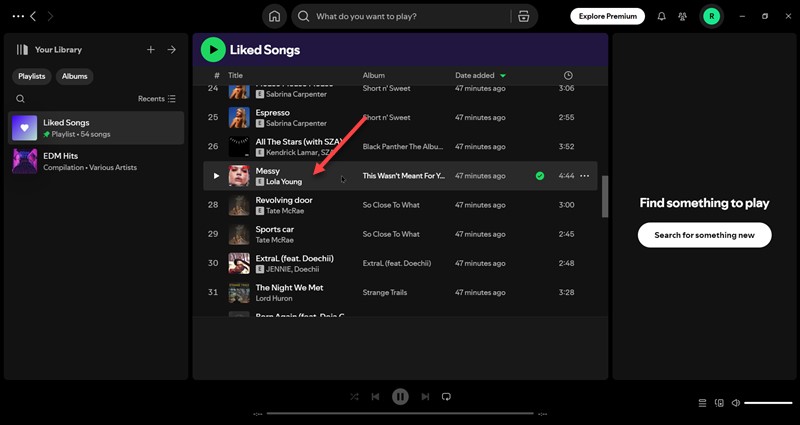
Task: Collapse Your Library panel icon
Action: point(22,49)
